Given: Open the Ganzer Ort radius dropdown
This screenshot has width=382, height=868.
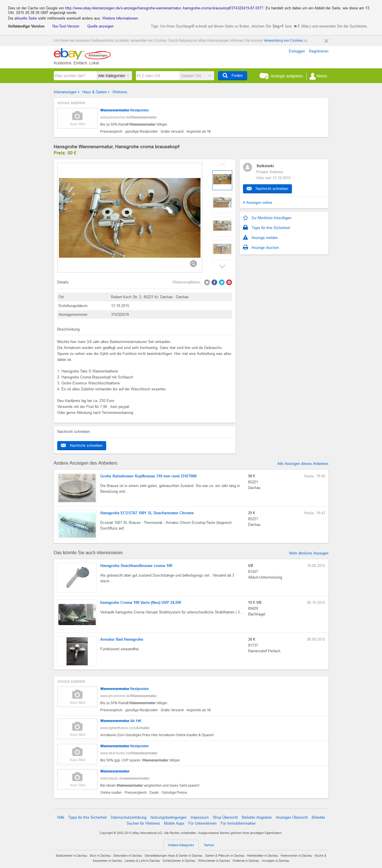Looking at the screenshot, I should click(197, 76).
